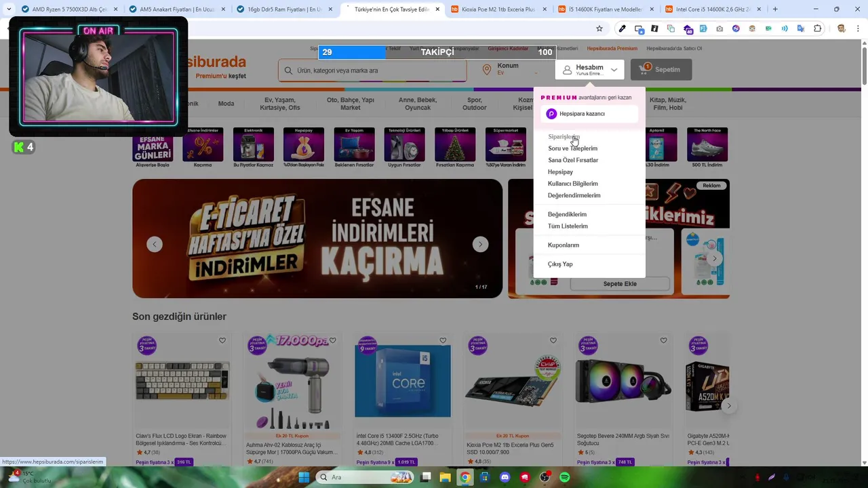868x488 pixels.
Task: Click the location pin icon near Konum
Action: (x=487, y=69)
